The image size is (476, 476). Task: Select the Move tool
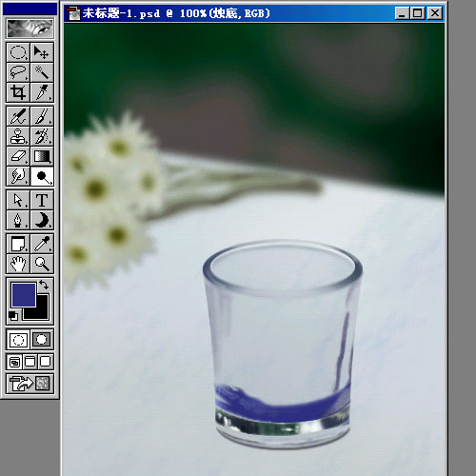point(42,52)
